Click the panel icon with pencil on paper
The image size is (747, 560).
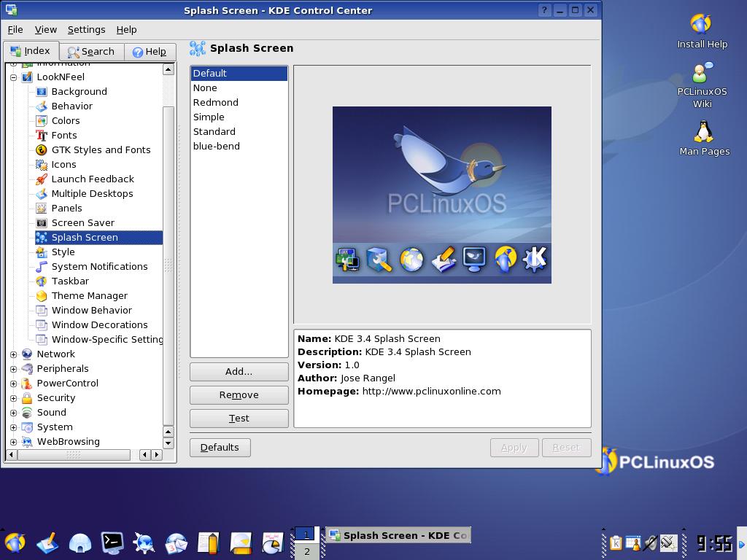[x=47, y=542]
